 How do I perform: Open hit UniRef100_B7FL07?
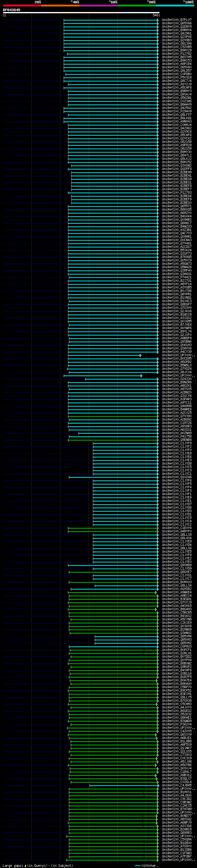point(177,20)
